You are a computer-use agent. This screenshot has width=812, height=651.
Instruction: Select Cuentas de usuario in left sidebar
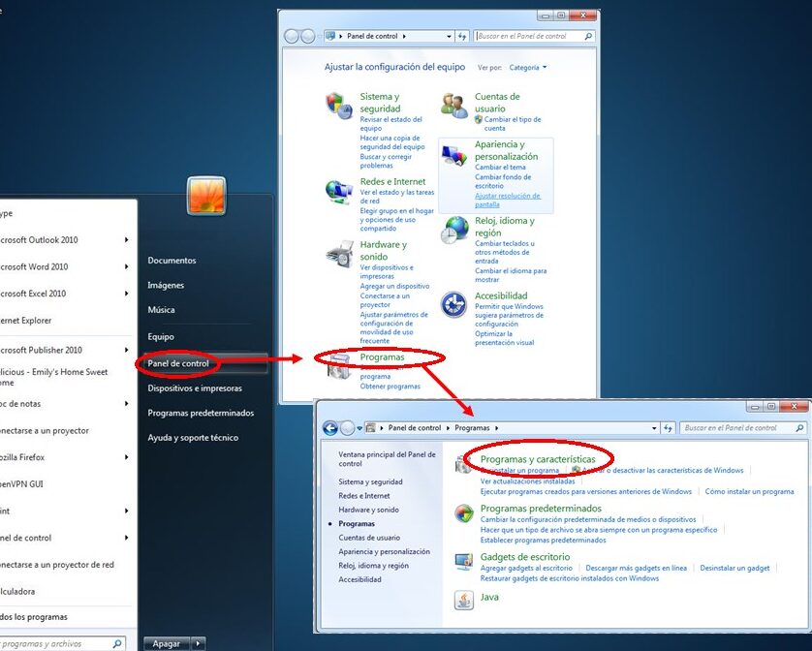tap(369, 538)
